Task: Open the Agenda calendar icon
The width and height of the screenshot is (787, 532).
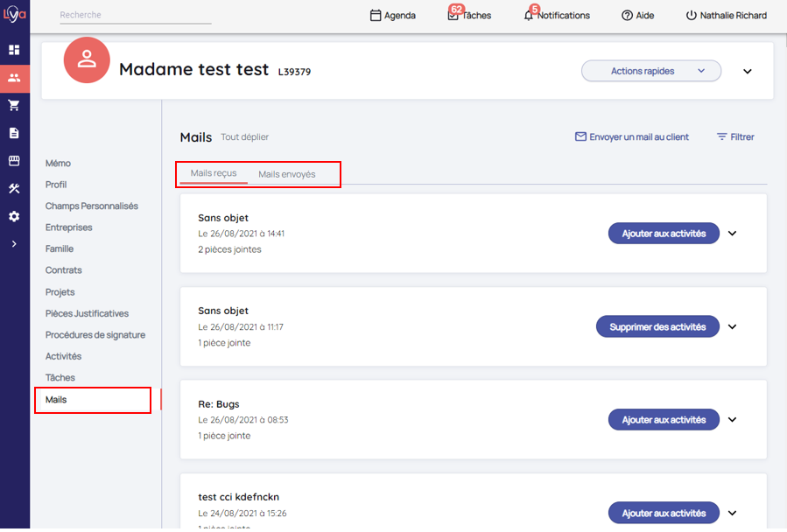Action: pos(376,16)
